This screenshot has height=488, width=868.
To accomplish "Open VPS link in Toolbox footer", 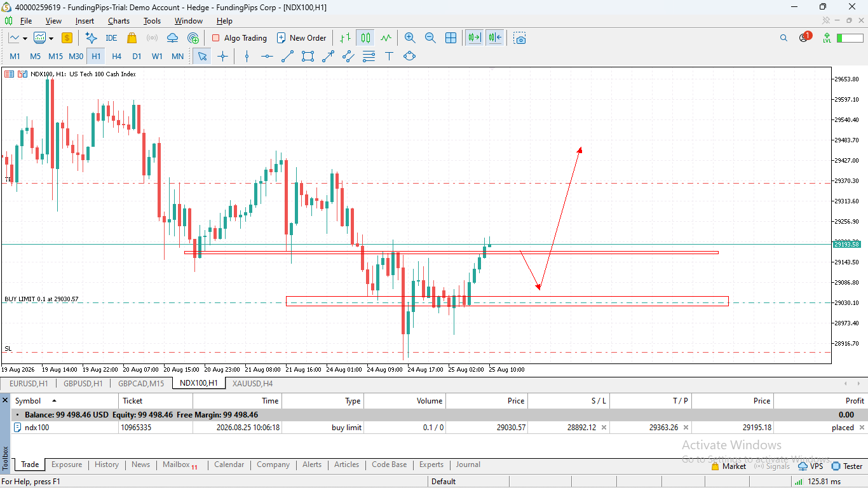I will point(811,466).
